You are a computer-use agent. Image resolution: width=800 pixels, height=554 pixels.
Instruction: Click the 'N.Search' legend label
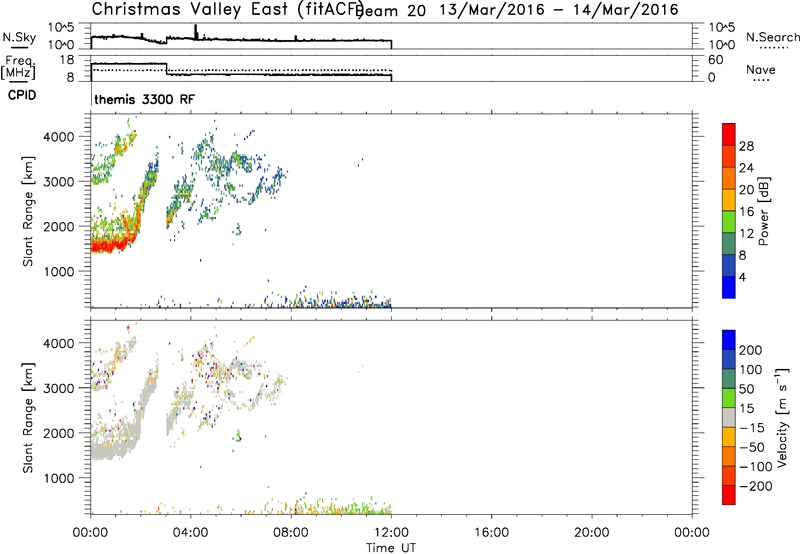(772, 37)
